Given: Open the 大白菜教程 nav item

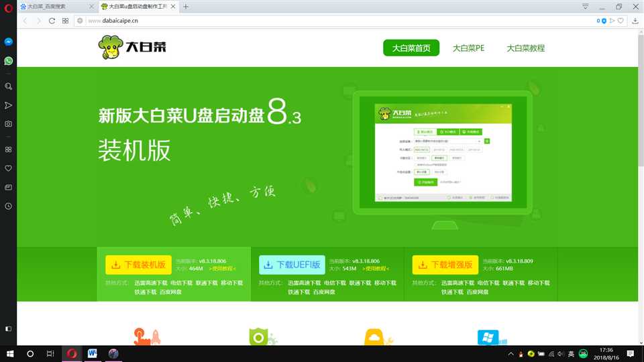Looking at the screenshot, I should [x=525, y=48].
